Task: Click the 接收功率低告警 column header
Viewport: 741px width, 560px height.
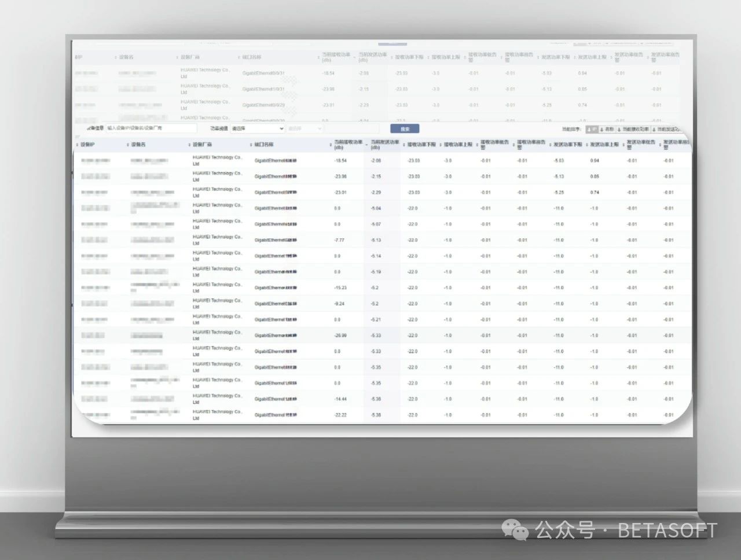Action: 494,145
